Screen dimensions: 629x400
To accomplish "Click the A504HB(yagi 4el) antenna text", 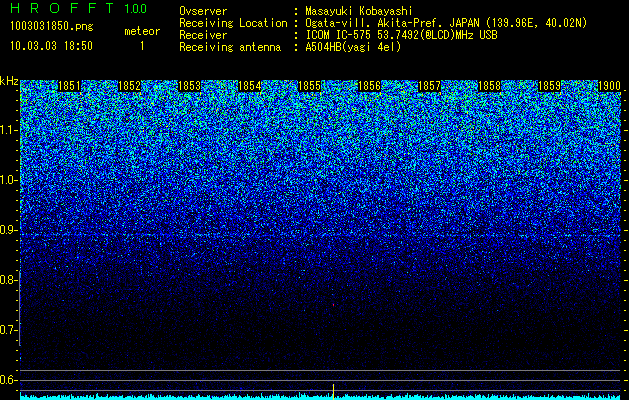I will click(353, 47).
